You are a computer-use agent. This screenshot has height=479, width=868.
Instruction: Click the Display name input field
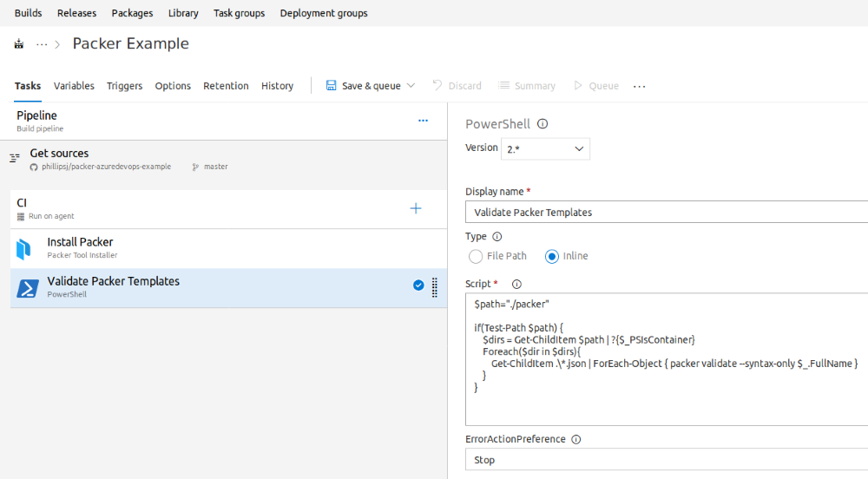tap(667, 213)
